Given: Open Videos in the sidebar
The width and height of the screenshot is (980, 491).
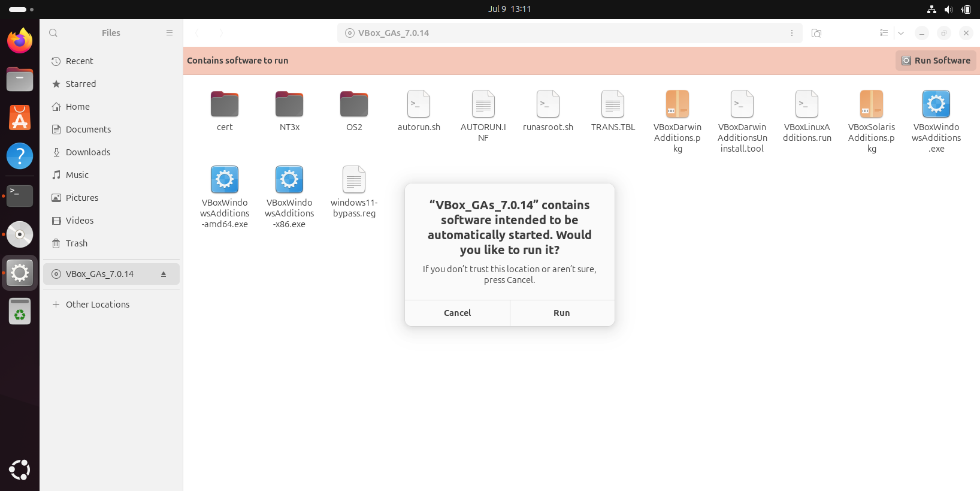Looking at the screenshot, I should pos(111,221).
